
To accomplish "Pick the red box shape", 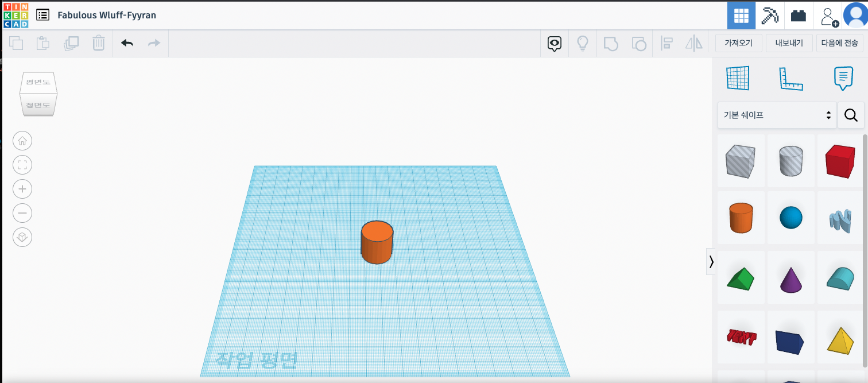I will coord(840,160).
